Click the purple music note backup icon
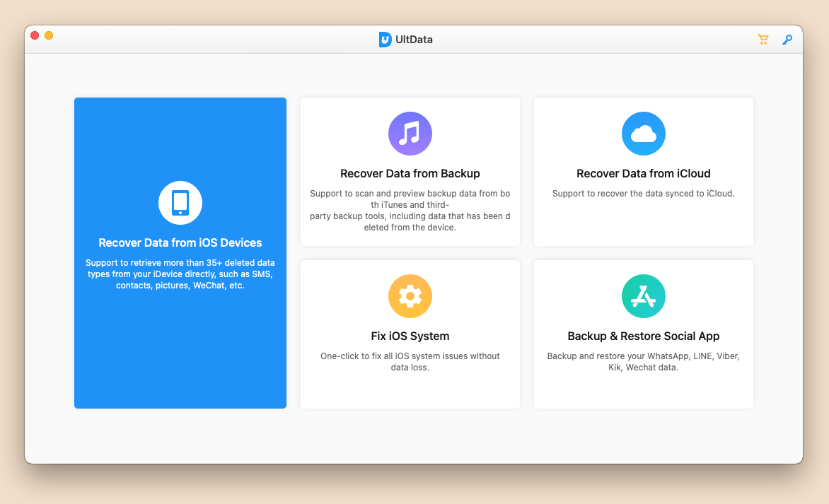829x504 pixels. [x=410, y=134]
